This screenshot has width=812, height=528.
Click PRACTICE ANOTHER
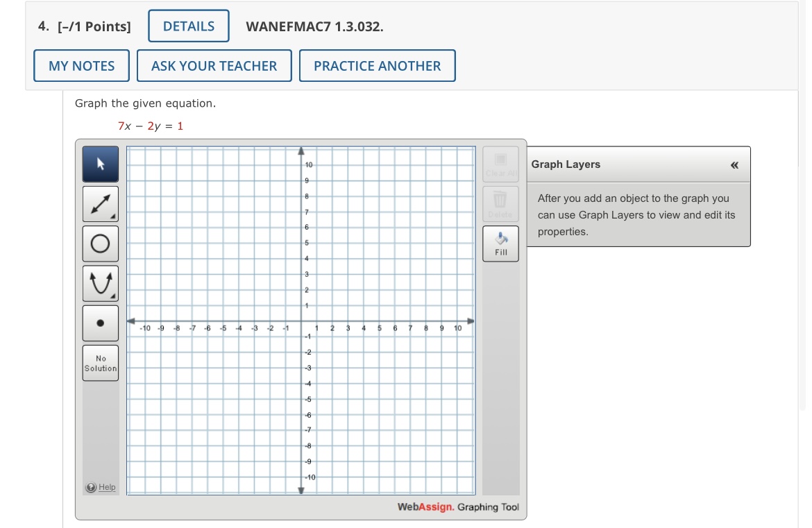[x=378, y=66]
